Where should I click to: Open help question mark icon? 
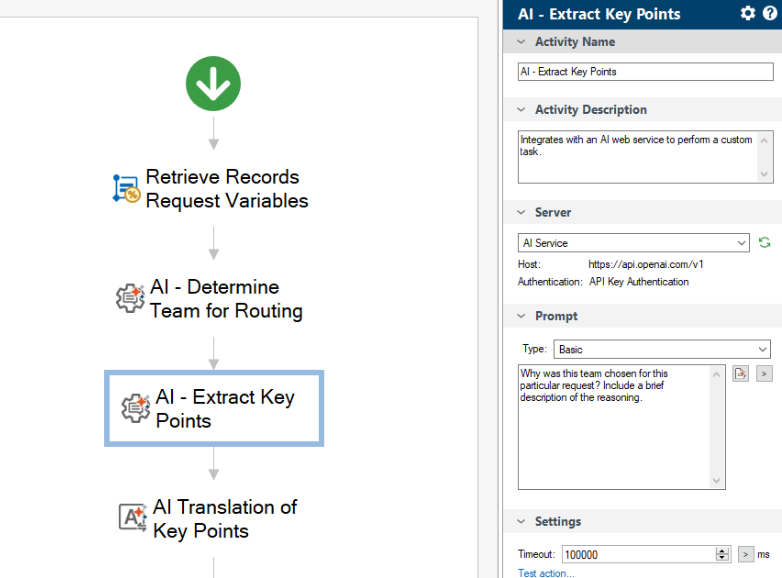pos(770,13)
